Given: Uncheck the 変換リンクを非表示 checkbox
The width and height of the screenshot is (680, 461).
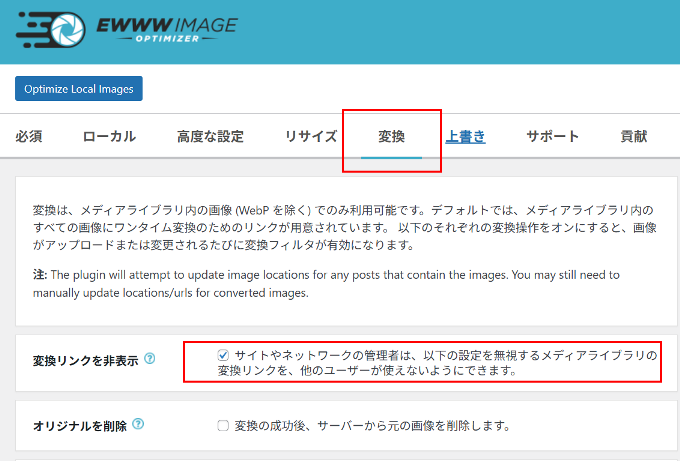Looking at the screenshot, I should click(x=223, y=355).
